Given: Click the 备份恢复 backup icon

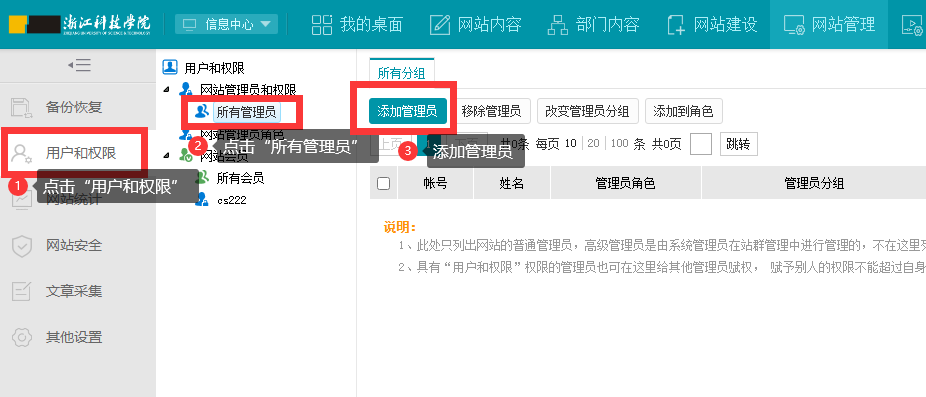Looking at the screenshot, I should [22, 108].
